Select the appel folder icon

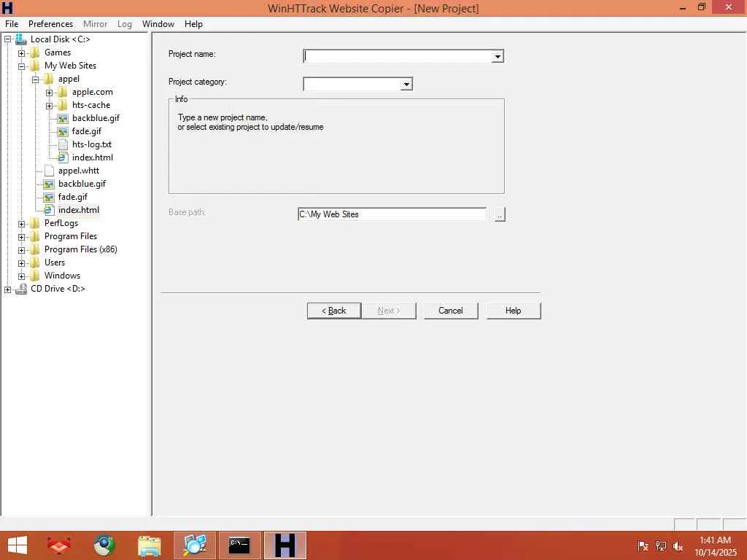pos(49,79)
